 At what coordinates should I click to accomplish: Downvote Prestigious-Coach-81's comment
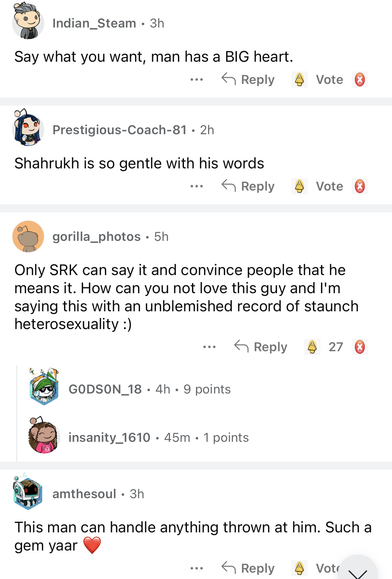(x=360, y=187)
